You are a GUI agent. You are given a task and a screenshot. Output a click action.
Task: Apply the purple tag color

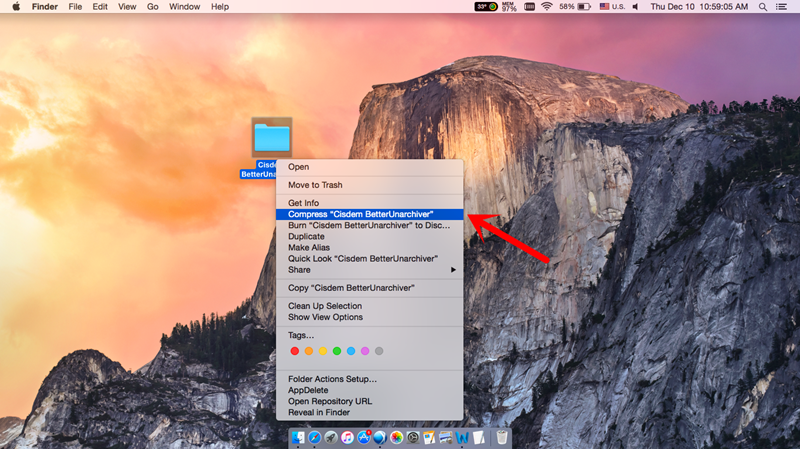coord(365,351)
